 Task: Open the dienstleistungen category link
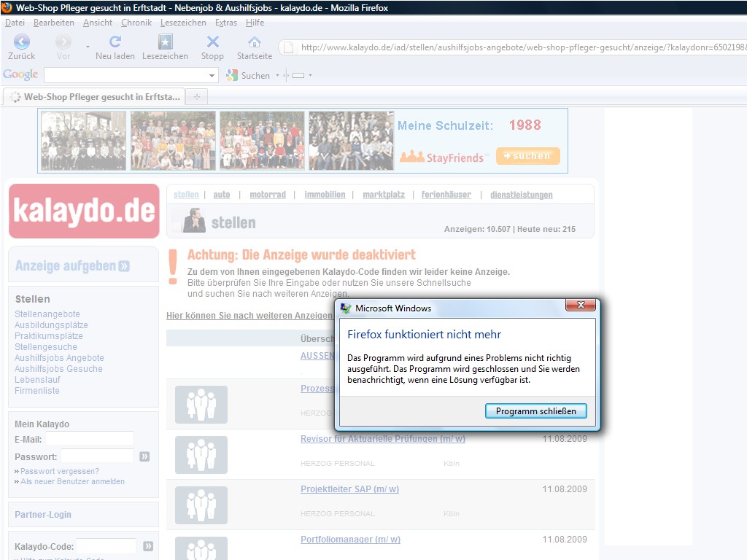522,195
